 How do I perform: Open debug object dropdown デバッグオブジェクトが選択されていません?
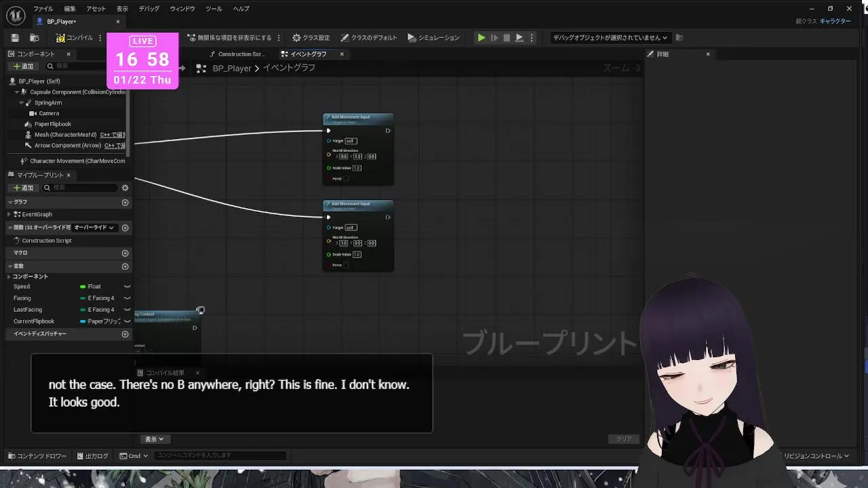pyautogui.click(x=610, y=38)
